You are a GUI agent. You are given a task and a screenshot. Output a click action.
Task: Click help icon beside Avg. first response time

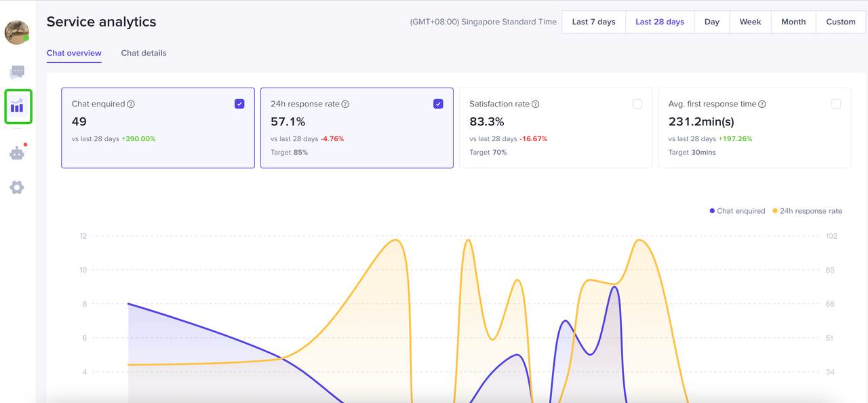click(762, 104)
